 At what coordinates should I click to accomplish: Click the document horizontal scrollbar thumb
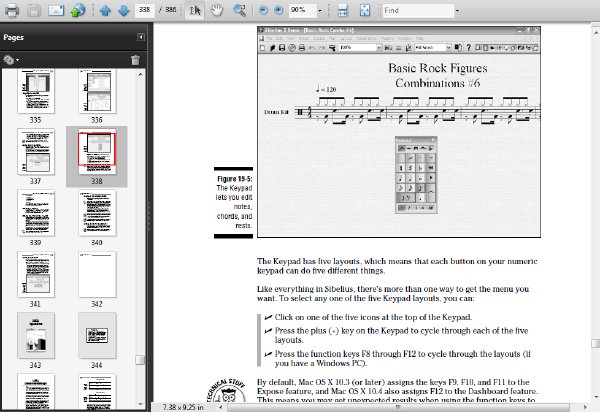click(x=398, y=407)
